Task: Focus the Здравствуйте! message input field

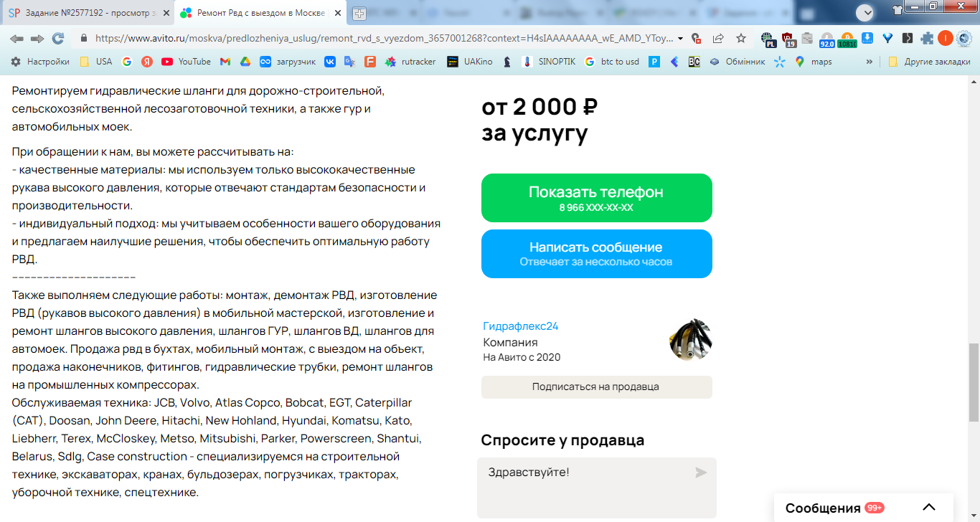Action: coord(597,488)
